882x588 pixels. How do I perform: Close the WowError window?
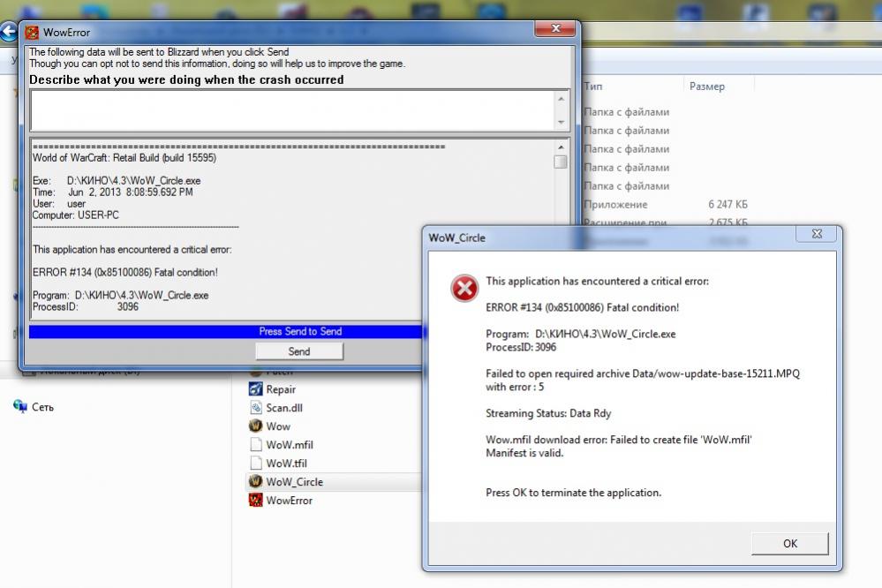557,31
